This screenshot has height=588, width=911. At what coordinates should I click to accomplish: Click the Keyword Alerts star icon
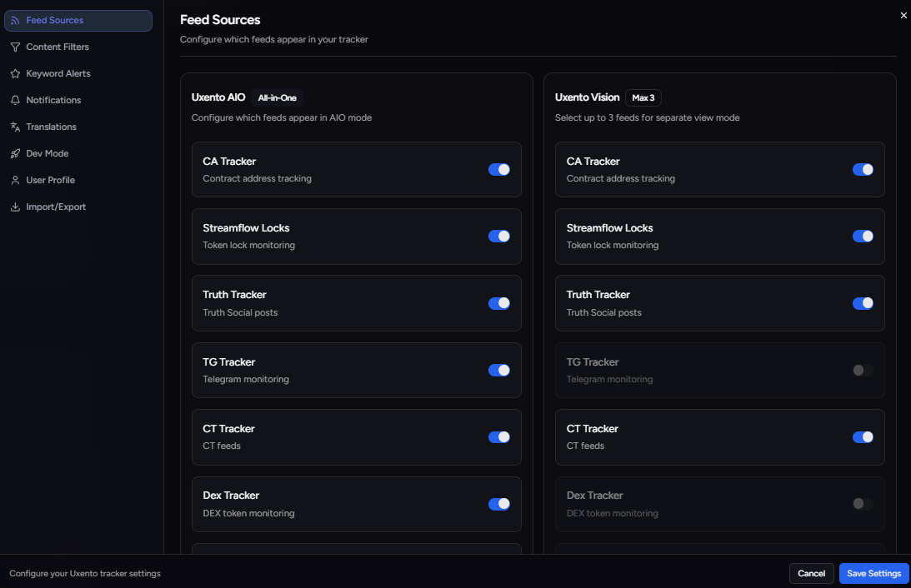[15, 73]
